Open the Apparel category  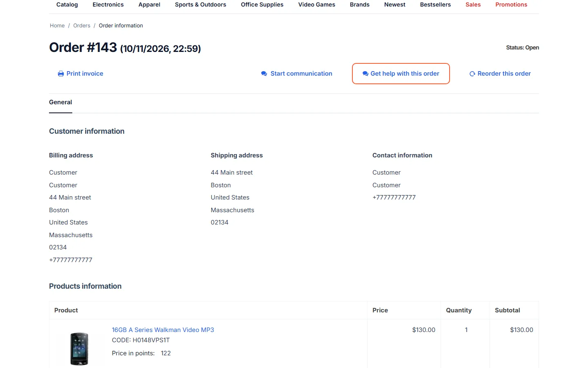click(x=149, y=4)
